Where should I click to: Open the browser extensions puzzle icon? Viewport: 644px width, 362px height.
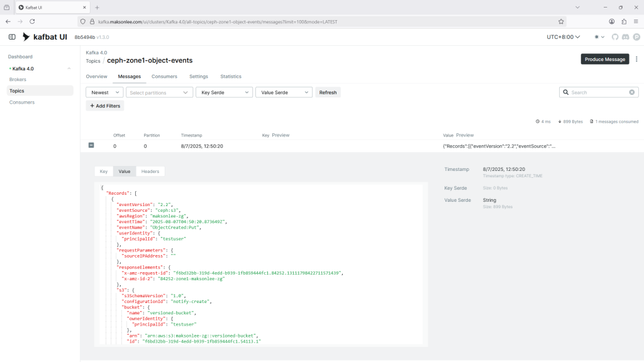pyautogui.click(x=624, y=22)
